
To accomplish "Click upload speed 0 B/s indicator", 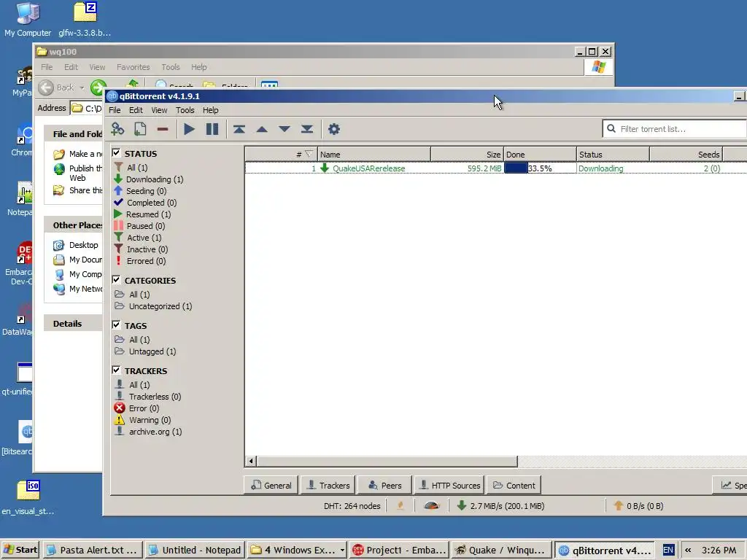I will point(638,506).
